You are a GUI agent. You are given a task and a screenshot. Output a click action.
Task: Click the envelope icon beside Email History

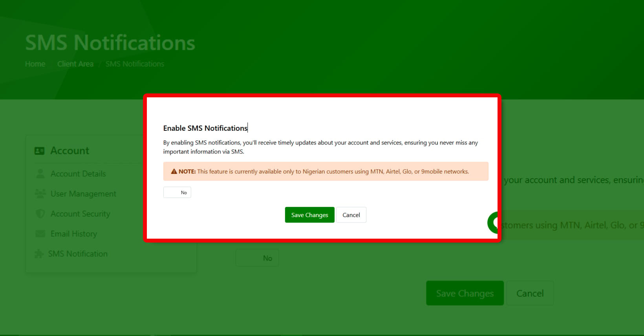point(40,234)
